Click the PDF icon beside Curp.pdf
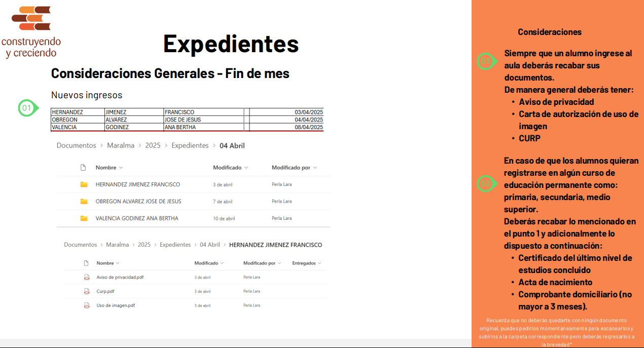The image size is (644, 348). click(87, 291)
